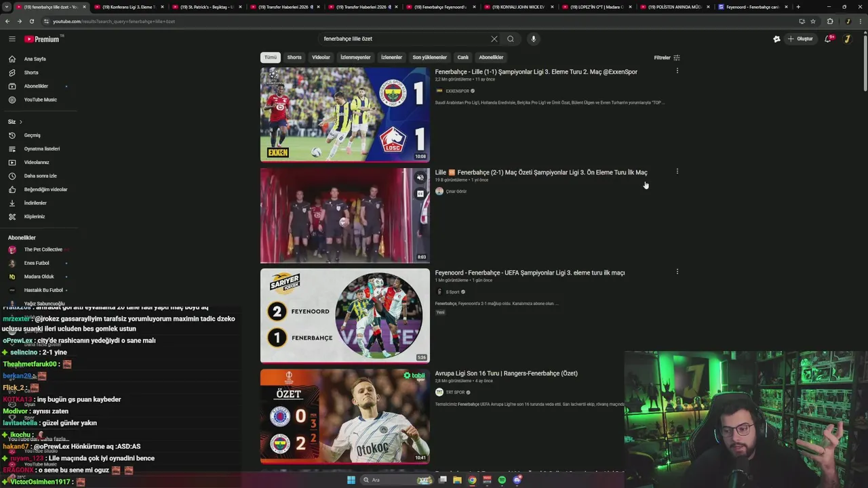Open more options for Lille Fenerbahçe (2-1) video
868x488 pixels.
677,171
